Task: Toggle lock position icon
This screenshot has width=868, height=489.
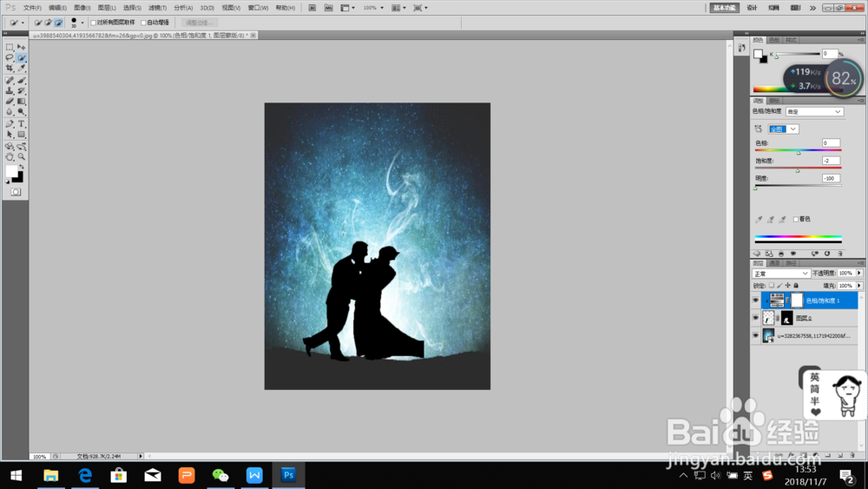Action: click(x=788, y=286)
